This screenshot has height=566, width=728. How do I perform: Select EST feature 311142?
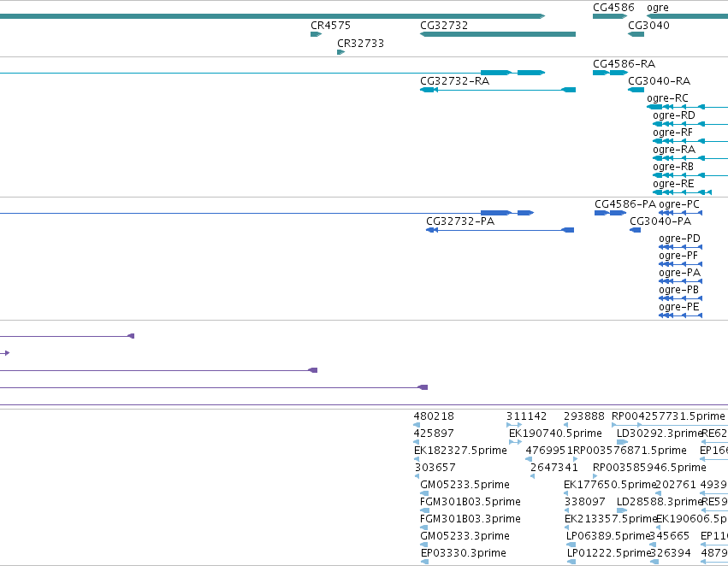pyautogui.click(x=514, y=425)
